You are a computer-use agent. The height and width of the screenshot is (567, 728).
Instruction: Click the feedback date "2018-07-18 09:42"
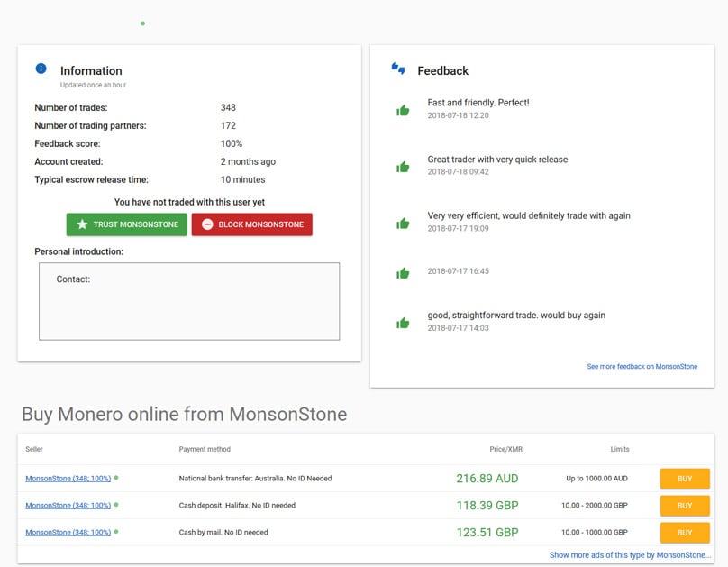pyautogui.click(x=459, y=172)
